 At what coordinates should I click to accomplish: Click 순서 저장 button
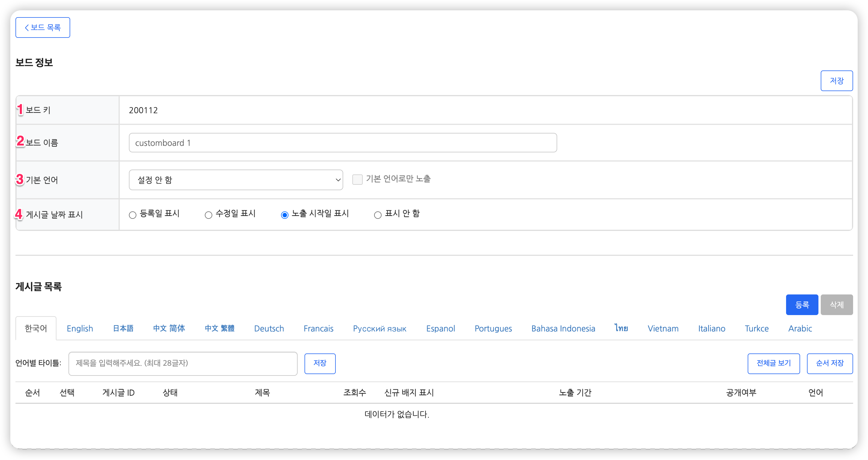[829, 363]
